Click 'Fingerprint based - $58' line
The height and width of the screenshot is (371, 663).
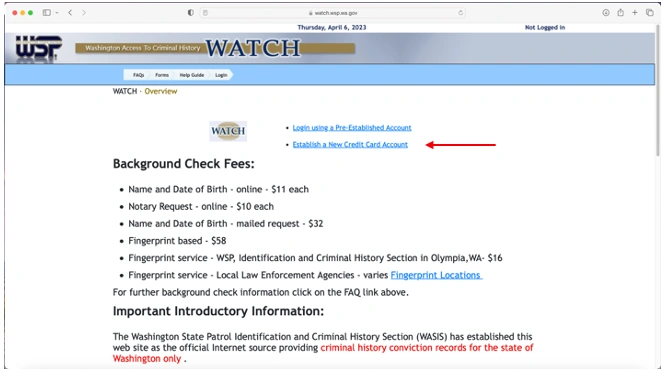pos(177,241)
